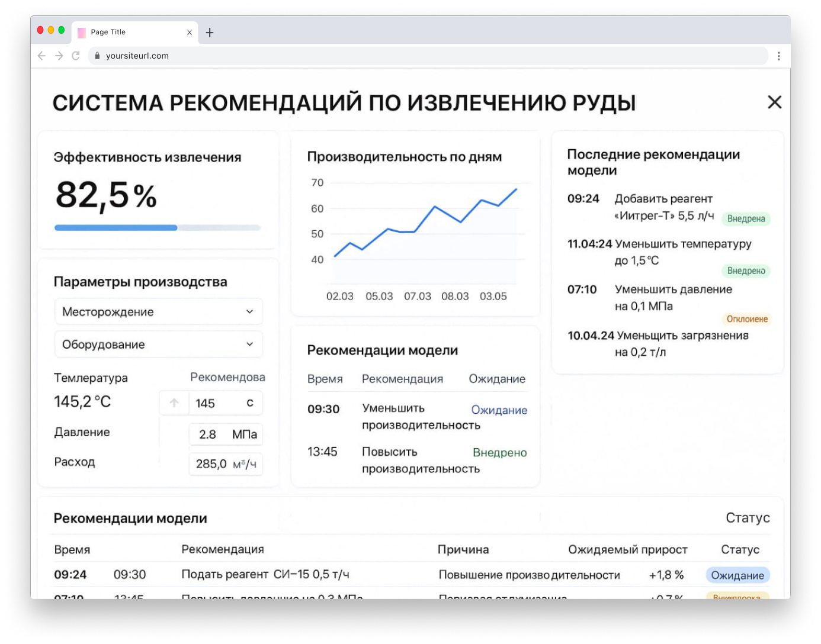
Task: Click the Параметры производства heading
Action: tap(140, 282)
